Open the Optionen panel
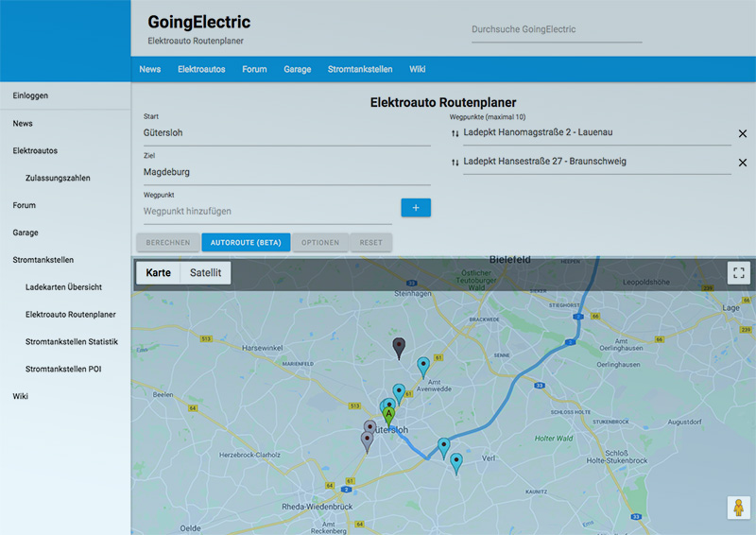756x535 pixels. coord(320,242)
